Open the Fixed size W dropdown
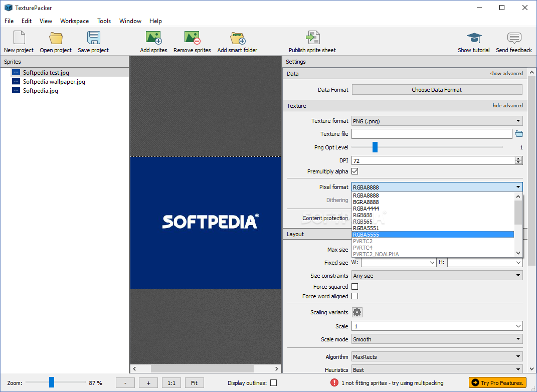The image size is (537, 392). coord(398,263)
